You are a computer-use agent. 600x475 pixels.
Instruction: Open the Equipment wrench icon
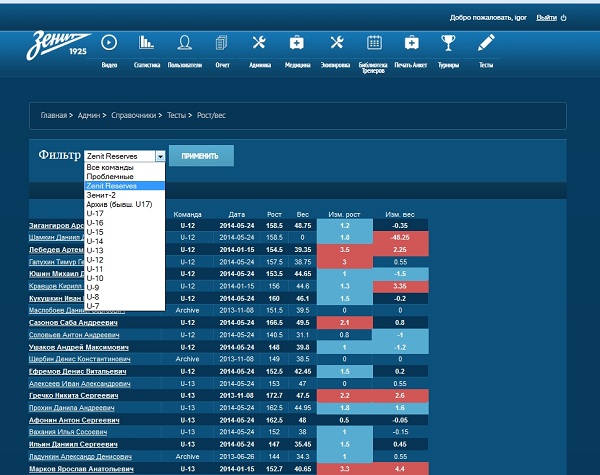pos(337,42)
